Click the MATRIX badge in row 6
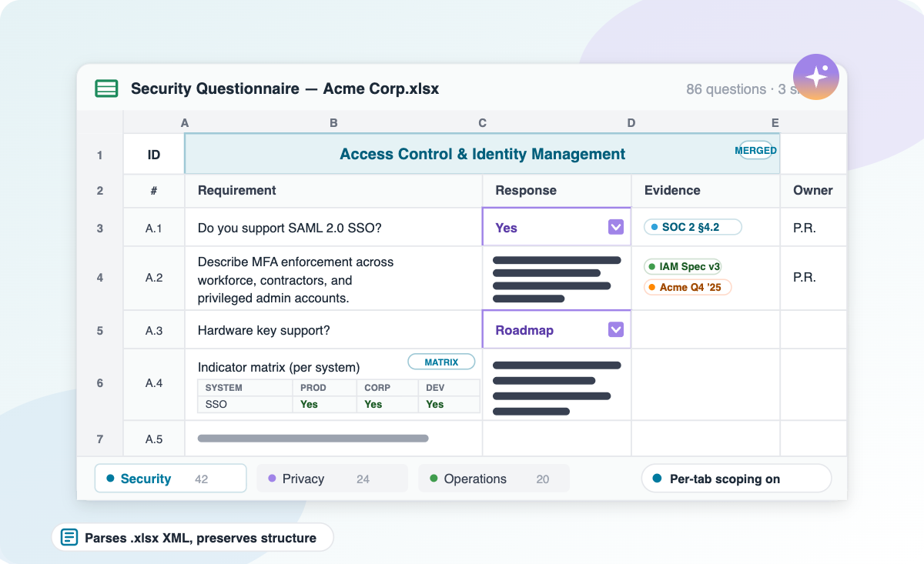This screenshot has height=564, width=924. (x=441, y=362)
